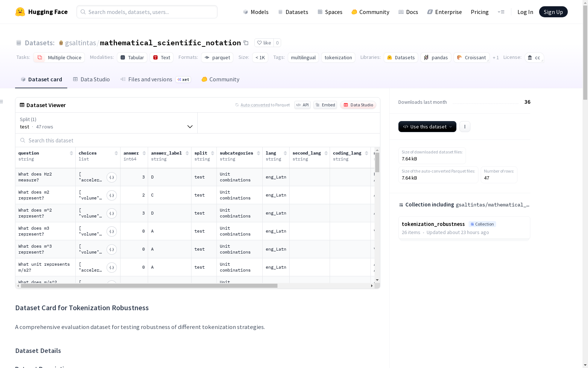
Task: Switch to the Dataset card tab
Action: pos(41,79)
